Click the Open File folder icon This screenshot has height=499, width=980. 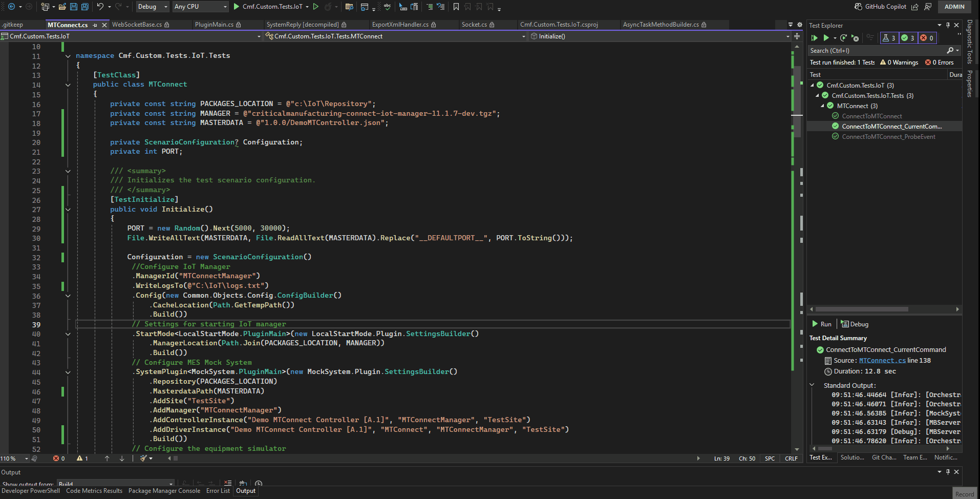click(x=62, y=7)
